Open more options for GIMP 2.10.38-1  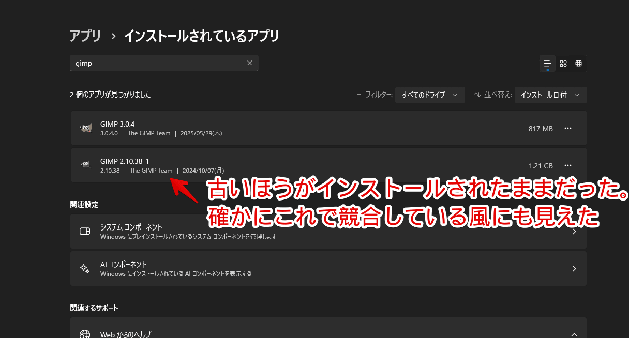coord(568,165)
